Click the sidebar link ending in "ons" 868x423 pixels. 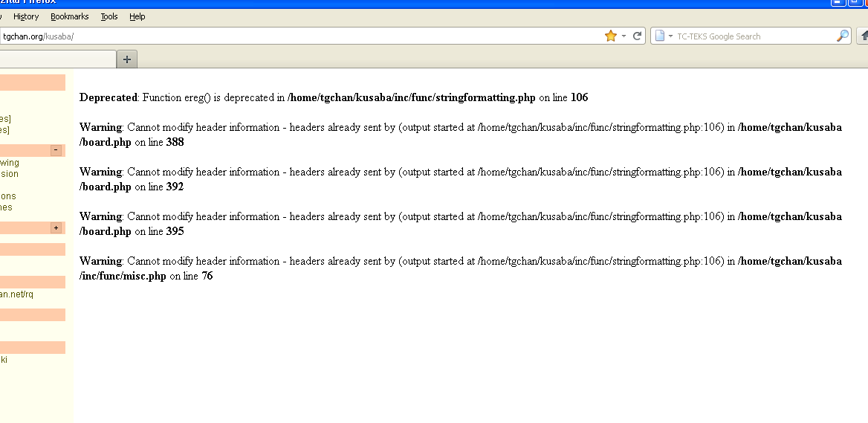click(8, 196)
